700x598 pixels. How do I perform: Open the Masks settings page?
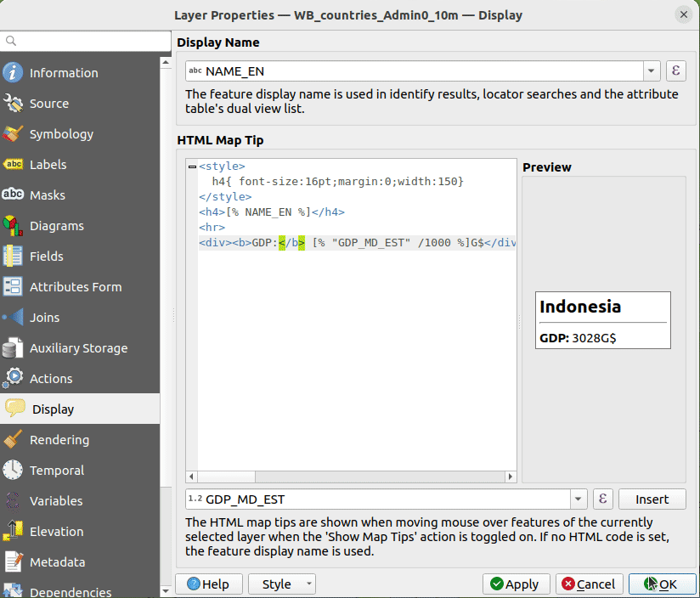(53, 195)
